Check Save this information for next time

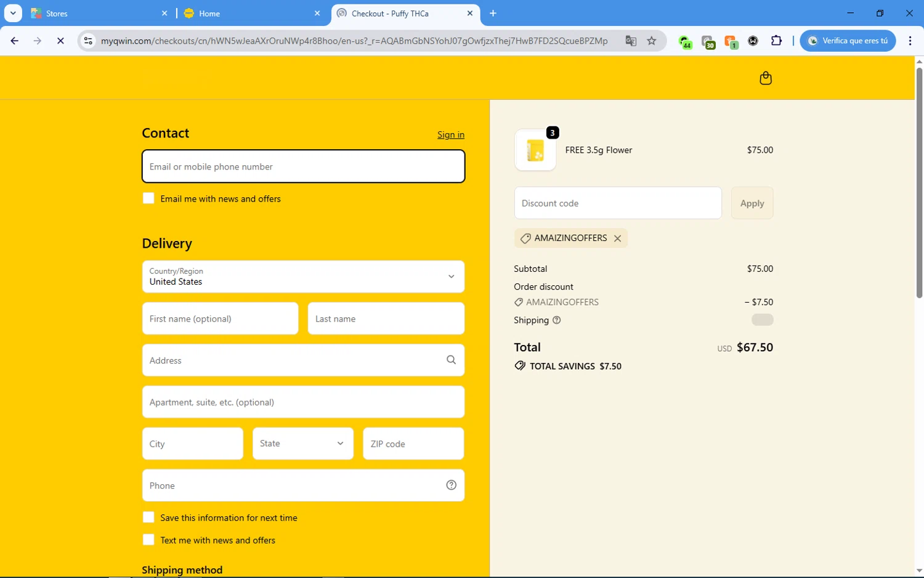point(148,518)
